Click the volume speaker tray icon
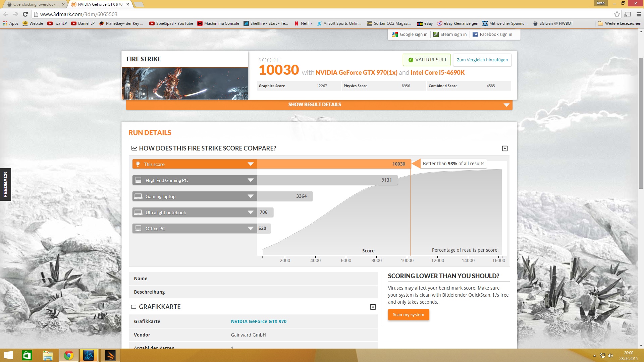The width and height of the screenshot is (644, 362). [x=610, y=356]
